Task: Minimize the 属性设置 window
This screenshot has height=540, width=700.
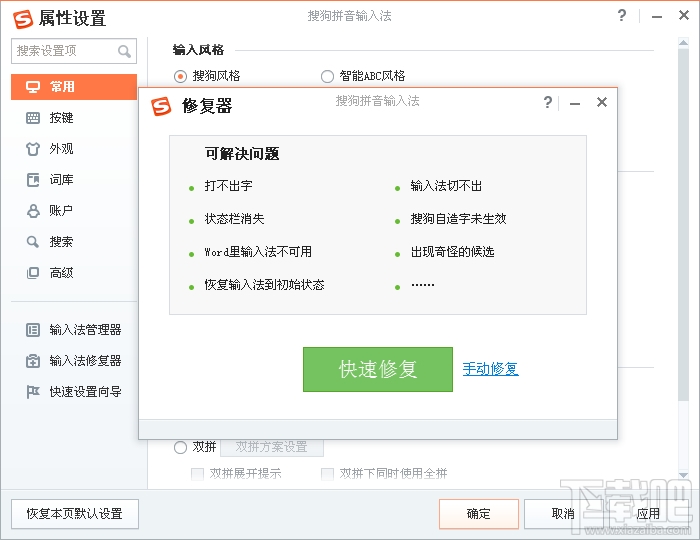Action: click(x=657, y=17)
